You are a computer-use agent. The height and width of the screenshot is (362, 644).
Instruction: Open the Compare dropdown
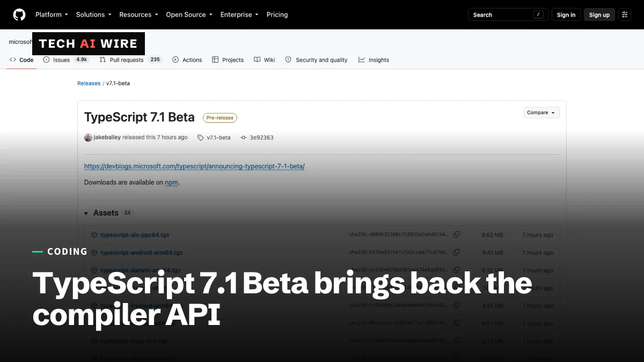(x=541, y=113)
